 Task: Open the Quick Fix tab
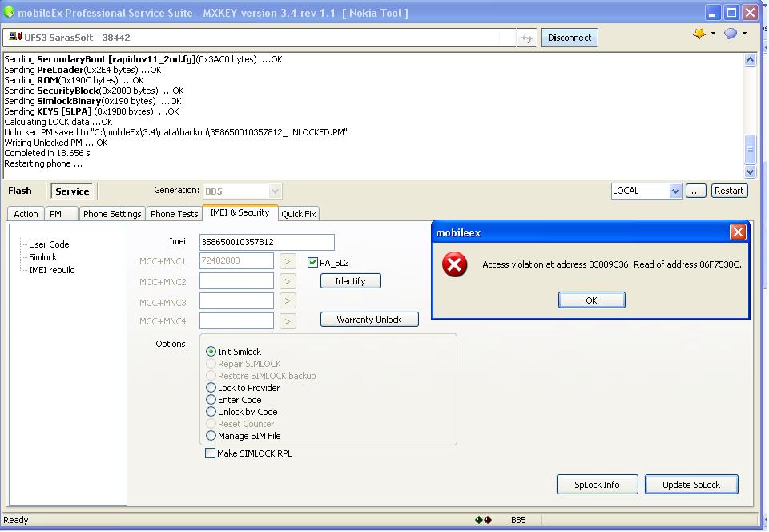coord(299,214)
